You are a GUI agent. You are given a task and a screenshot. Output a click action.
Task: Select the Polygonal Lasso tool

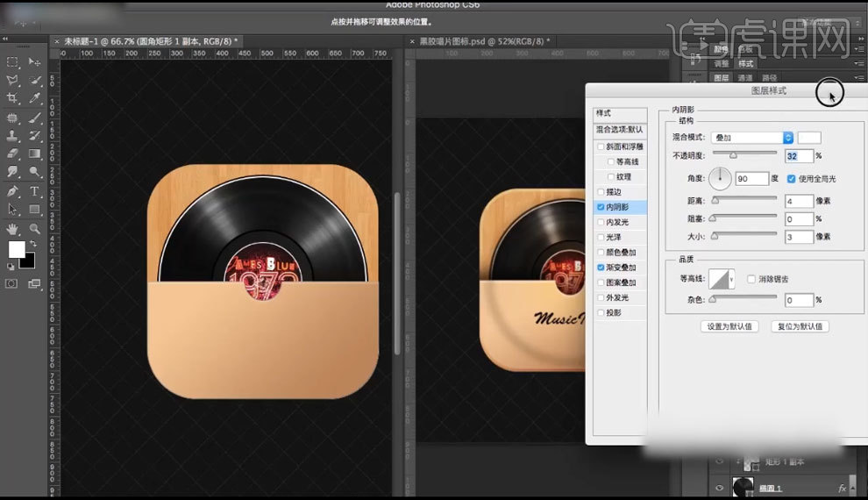pyautogui.click(x=12, y=81)
